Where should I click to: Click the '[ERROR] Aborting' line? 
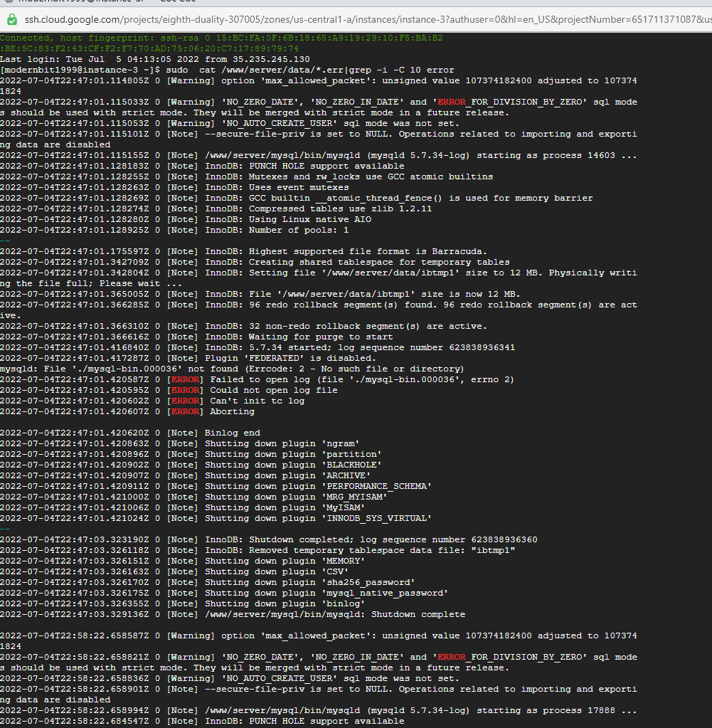point(127,412)
